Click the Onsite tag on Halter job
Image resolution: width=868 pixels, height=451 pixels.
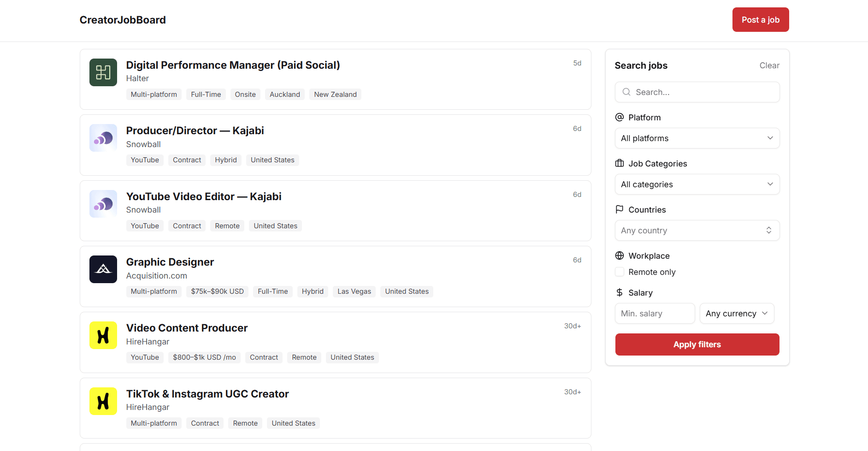click(x=245, y=95)
